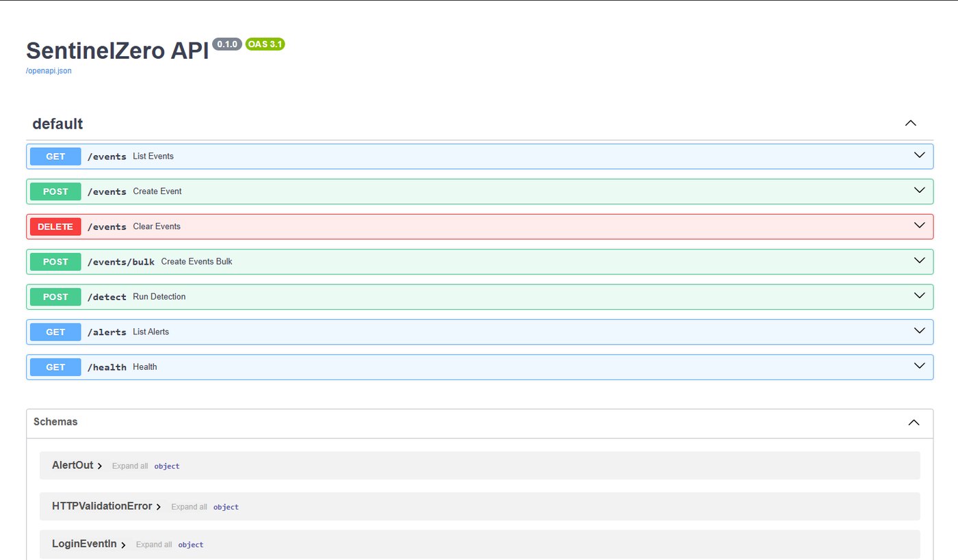Expand the HTTPValidationError schema arrow

point(159,507)
